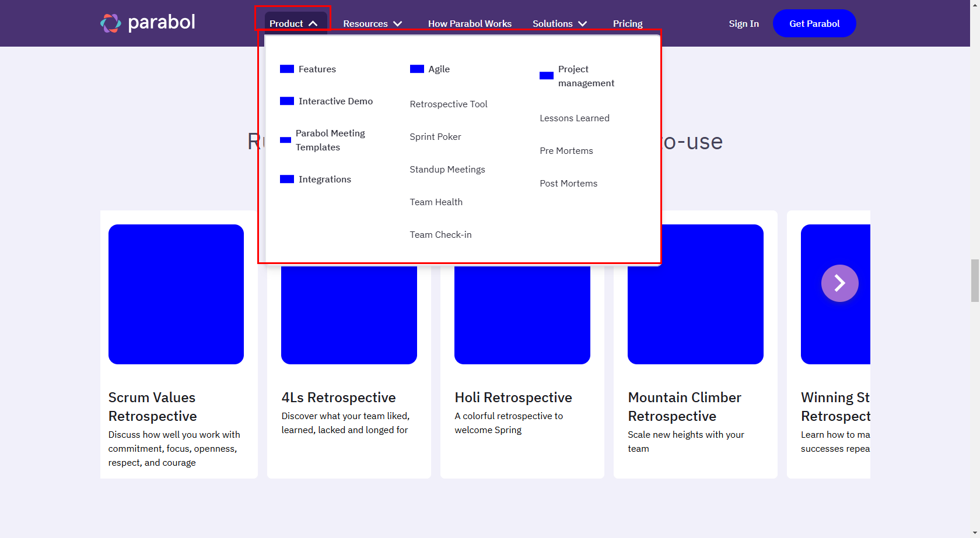
Task: Select Post Mortems in the menu
Action: coord(568,184)
